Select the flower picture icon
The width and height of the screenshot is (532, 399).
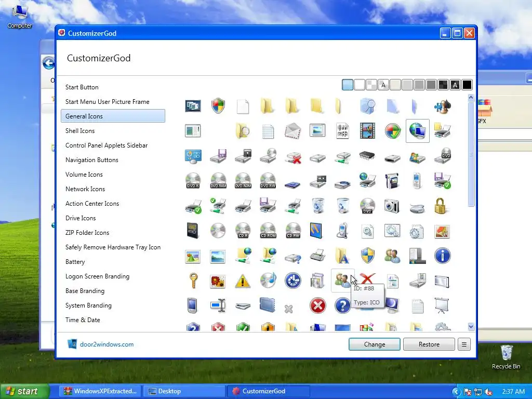(218, 281)
